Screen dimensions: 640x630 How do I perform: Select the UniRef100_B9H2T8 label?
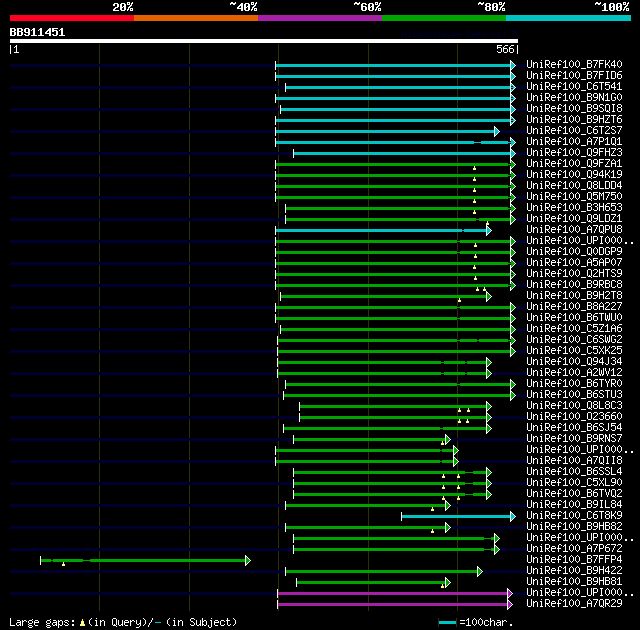point(574,295)
